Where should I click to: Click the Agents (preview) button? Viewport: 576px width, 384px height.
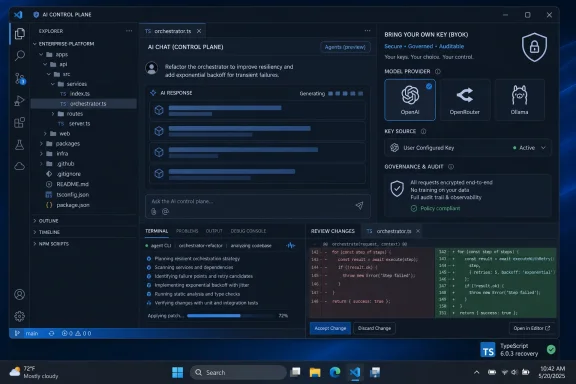point(345,47)
